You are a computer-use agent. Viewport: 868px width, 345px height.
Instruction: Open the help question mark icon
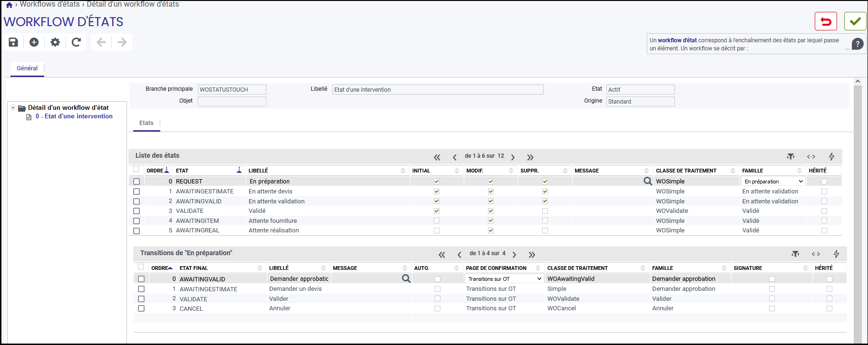tap(858, 44)
